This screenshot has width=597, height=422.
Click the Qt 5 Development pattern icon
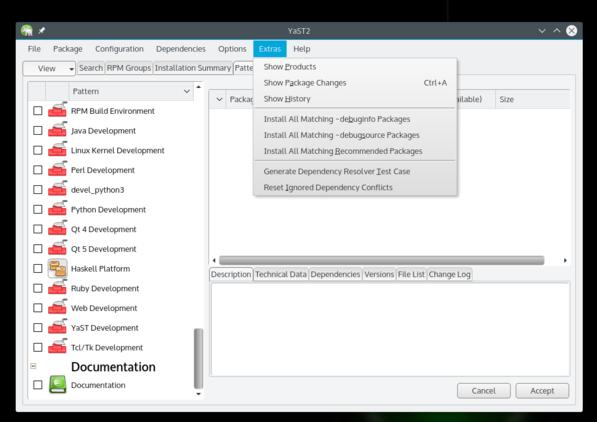click(57, 248)
